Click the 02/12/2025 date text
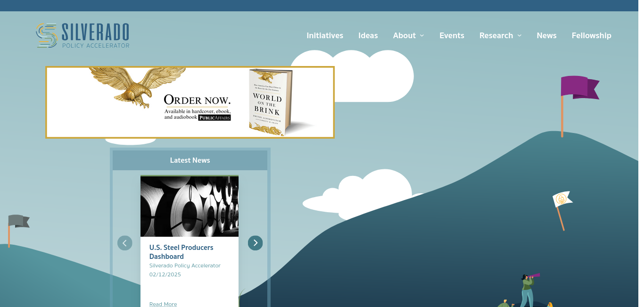 point(165,274)
